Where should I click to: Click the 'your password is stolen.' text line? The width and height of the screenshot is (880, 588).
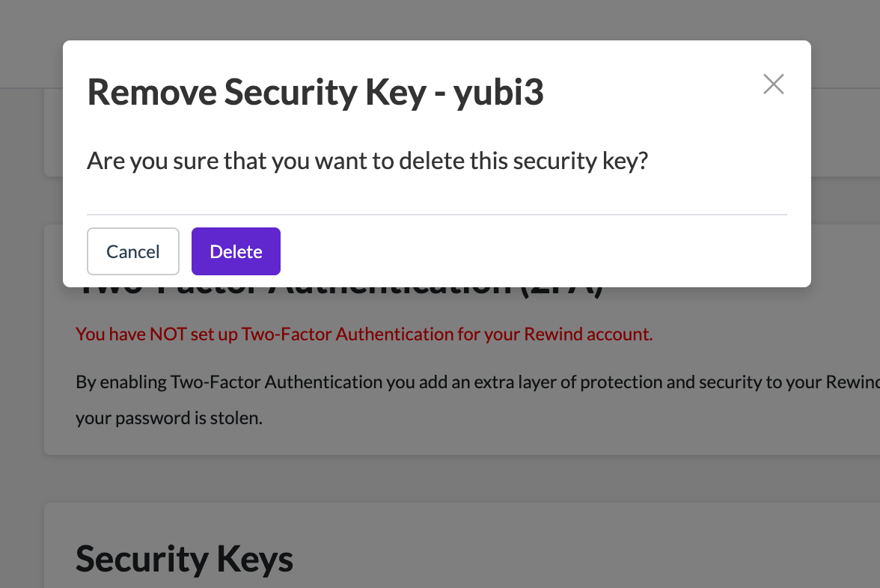169,418
